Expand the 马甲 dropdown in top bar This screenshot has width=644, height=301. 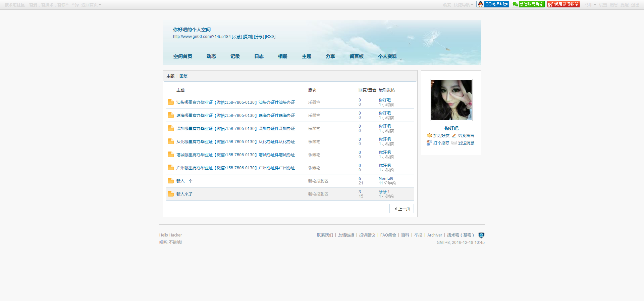coord(590,5)
